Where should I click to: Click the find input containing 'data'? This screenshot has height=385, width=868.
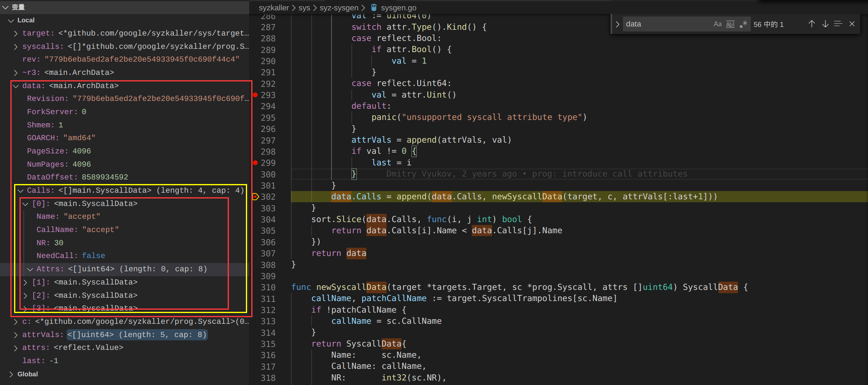tap(666, 24)
